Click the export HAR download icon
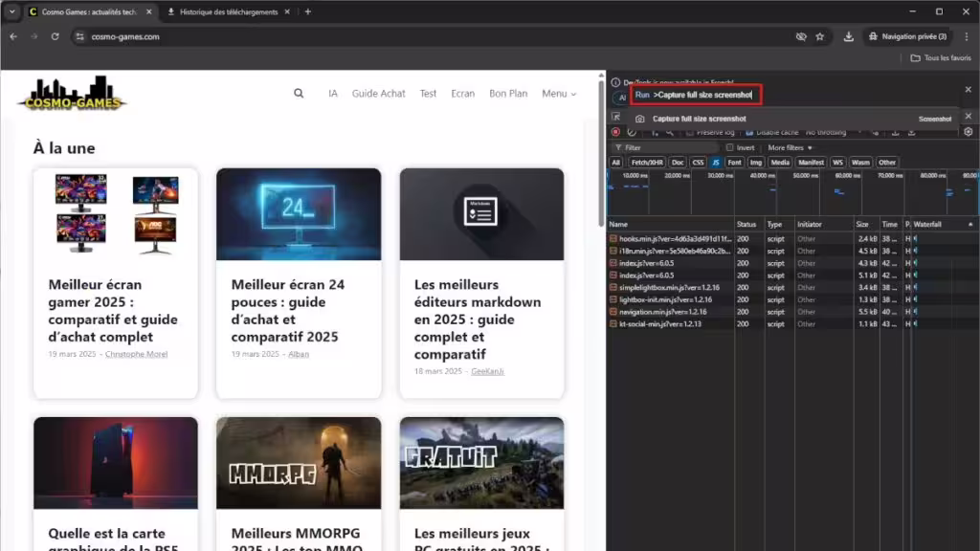 [x=912, y=132]
